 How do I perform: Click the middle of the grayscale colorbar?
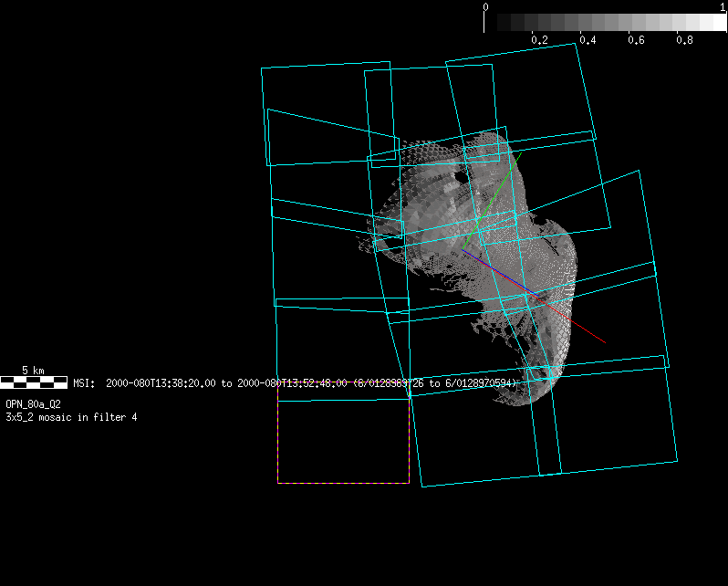[606, 22]
